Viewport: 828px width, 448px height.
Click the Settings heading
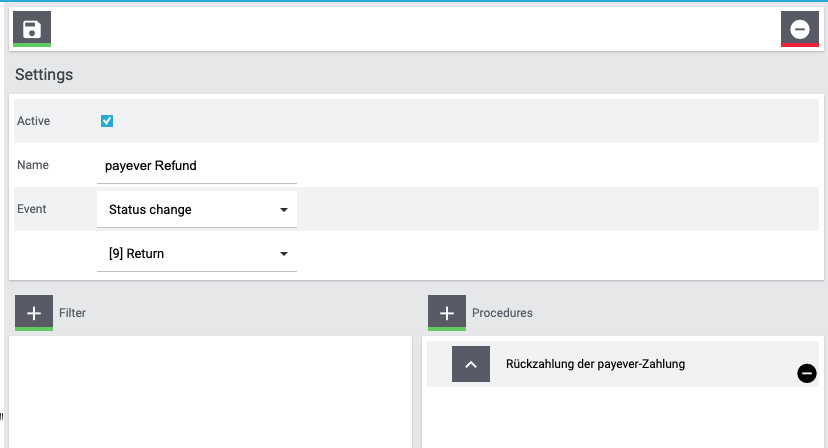pos(44,74)
